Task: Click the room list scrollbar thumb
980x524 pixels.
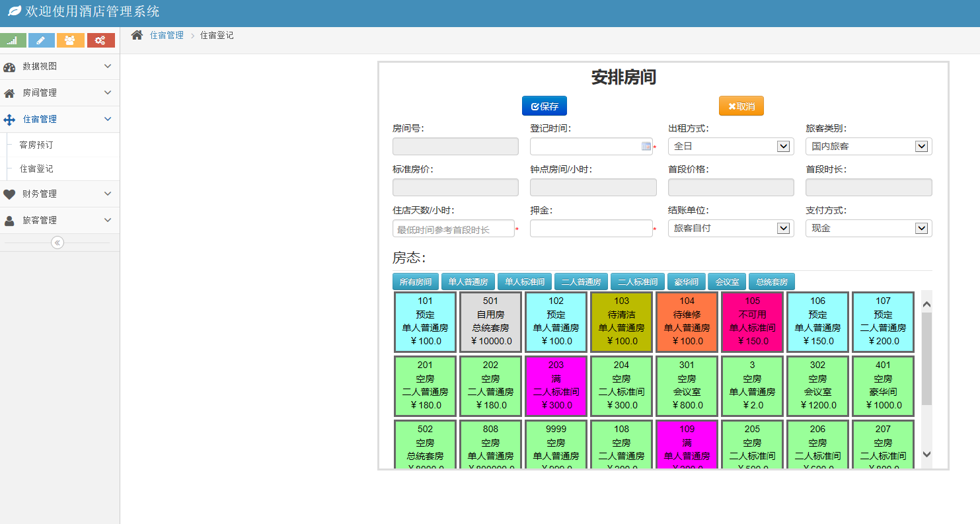Action: pyautogui.click(x=926, y=359)
